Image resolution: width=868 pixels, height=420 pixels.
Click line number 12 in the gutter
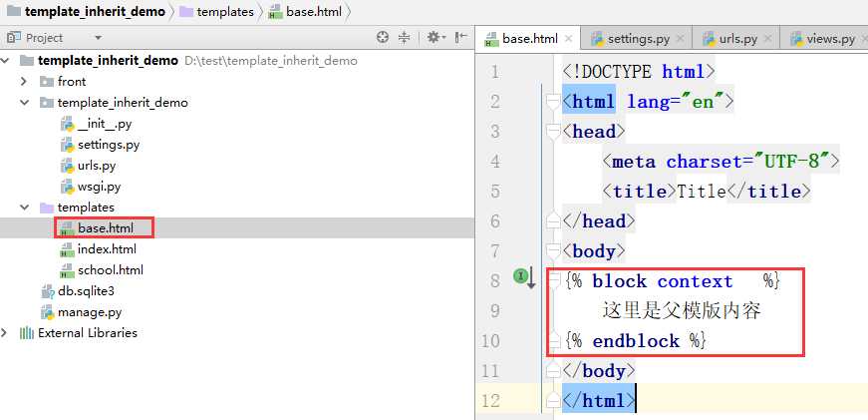tap(491, 400)
